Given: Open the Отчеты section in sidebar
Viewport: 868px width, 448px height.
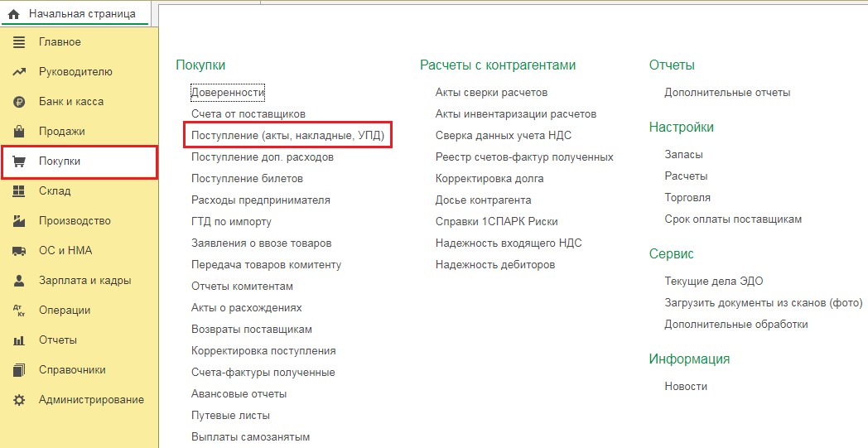Looking at the screenshot, I should (58, 340).
